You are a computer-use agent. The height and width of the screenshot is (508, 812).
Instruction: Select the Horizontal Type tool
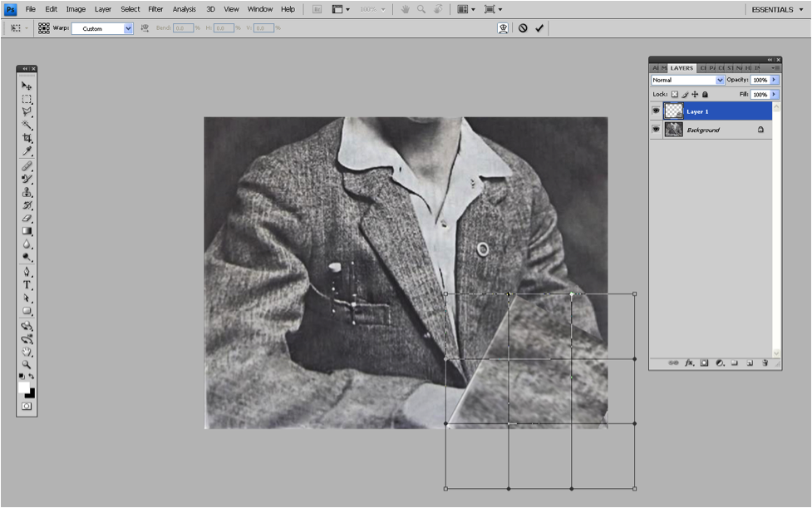[27, 284]
